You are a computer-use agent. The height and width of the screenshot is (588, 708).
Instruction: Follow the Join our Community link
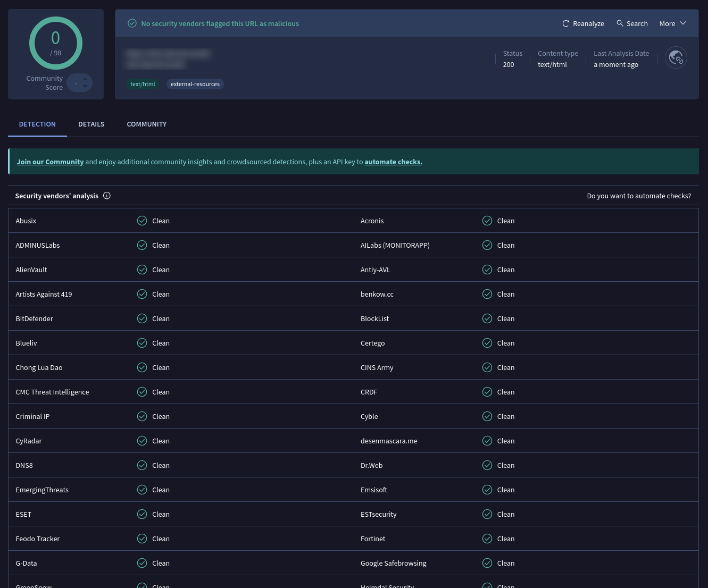click(x=50, y=162)
